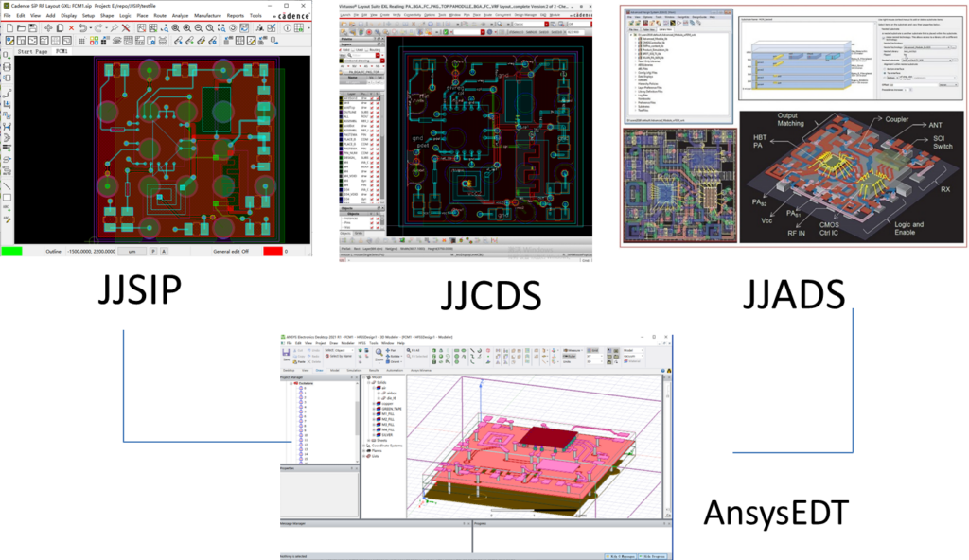Open Modeler menu in Ansys window
Screen dimensions: 969x560
pyautogui.click(x=348, y=343)
